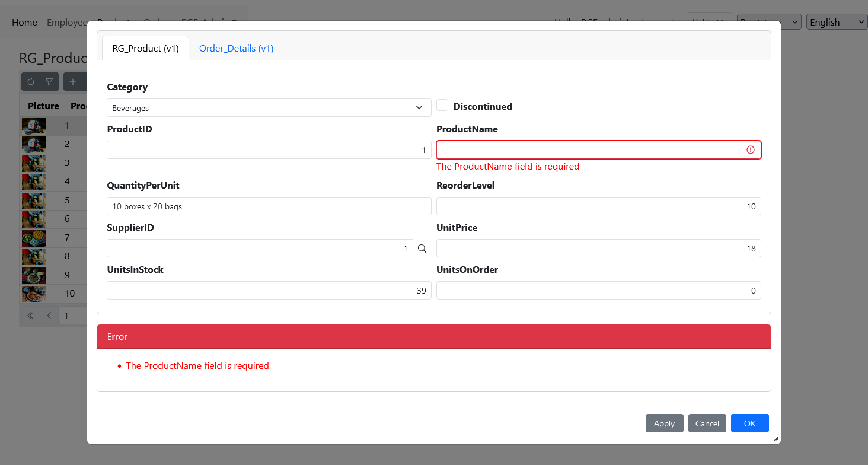Click the Home menu link
Screen dimensions: 868x465
[x=24, y=22]
